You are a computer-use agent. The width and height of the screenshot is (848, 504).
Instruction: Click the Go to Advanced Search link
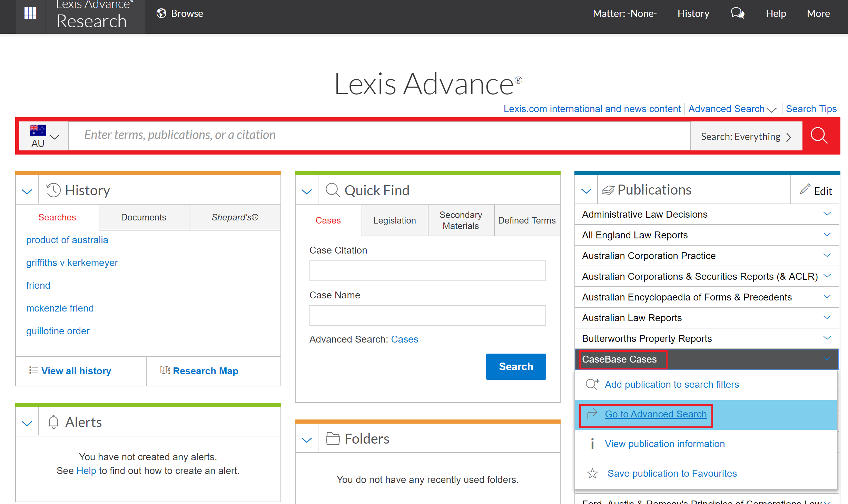point(655,414)
